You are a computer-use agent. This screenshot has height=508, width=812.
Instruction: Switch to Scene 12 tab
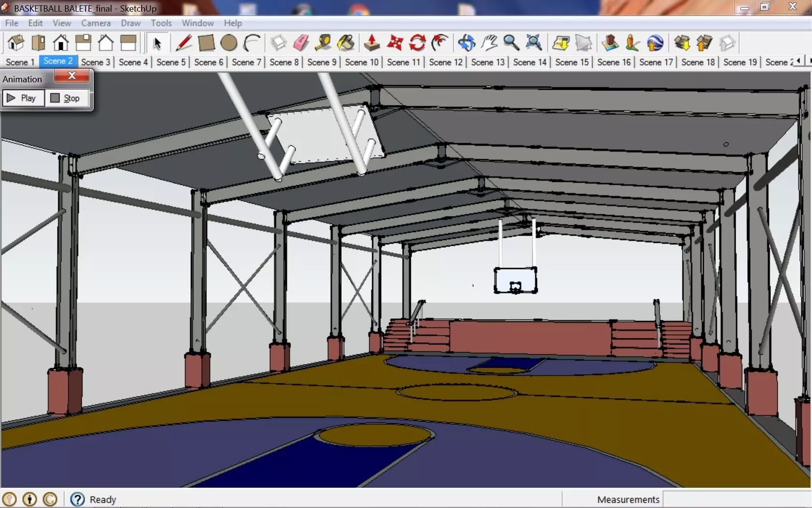pos(446,62)
